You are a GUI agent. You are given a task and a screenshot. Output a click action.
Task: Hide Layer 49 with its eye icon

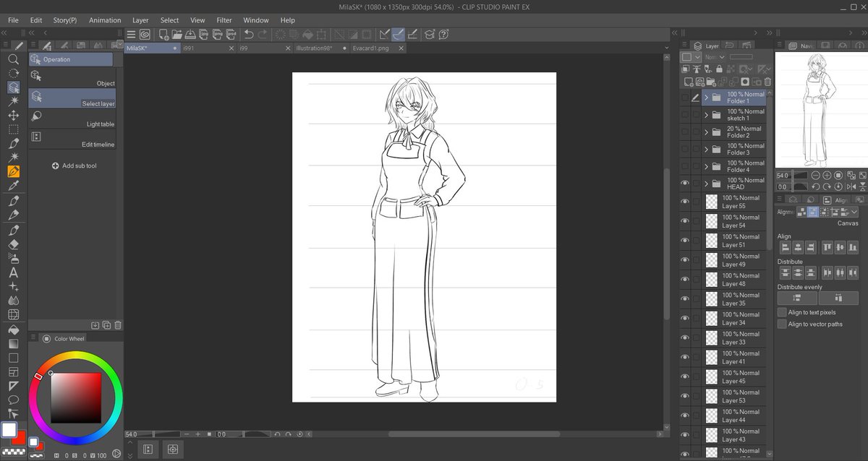tap(685, 260)
